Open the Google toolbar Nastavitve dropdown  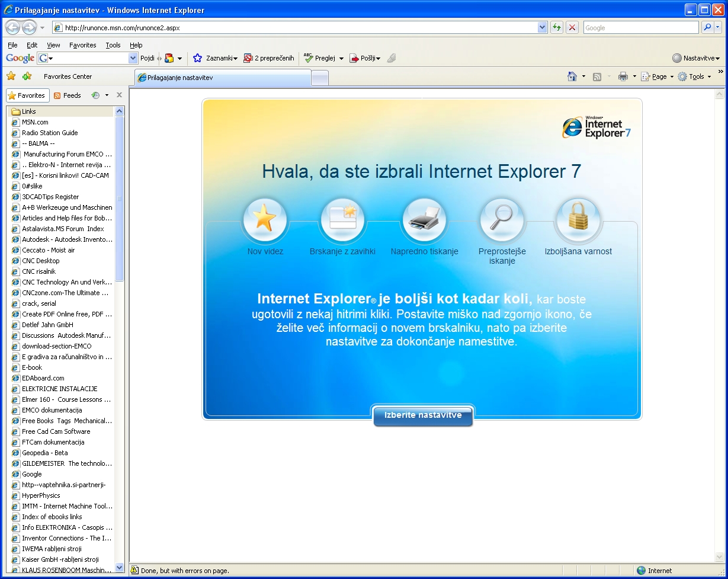tap(697, 58)
